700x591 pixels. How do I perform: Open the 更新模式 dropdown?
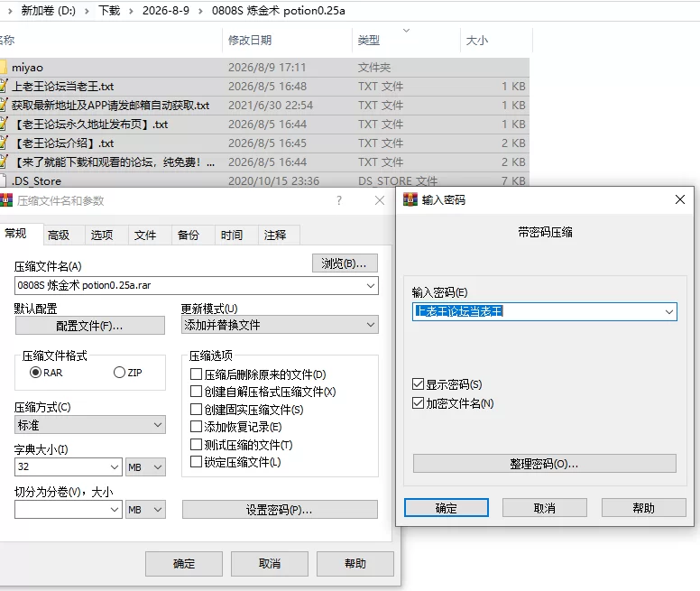371,325
